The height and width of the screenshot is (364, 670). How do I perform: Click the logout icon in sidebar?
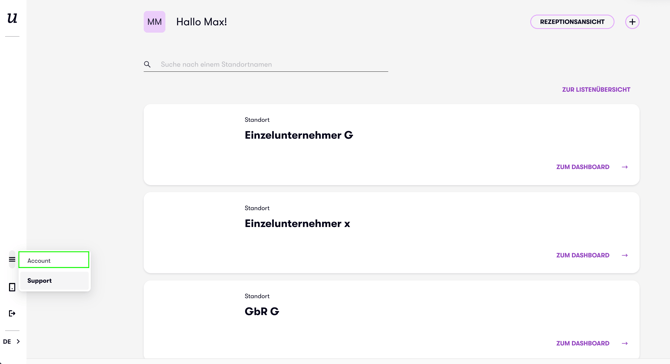coord(12,314)
